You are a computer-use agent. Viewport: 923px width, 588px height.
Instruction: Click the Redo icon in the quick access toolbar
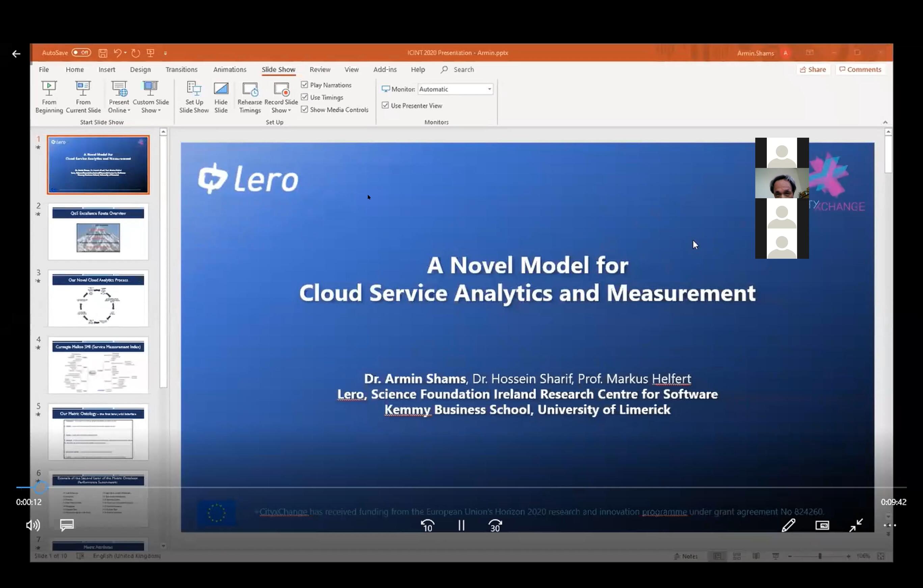(x=136, y=53)
